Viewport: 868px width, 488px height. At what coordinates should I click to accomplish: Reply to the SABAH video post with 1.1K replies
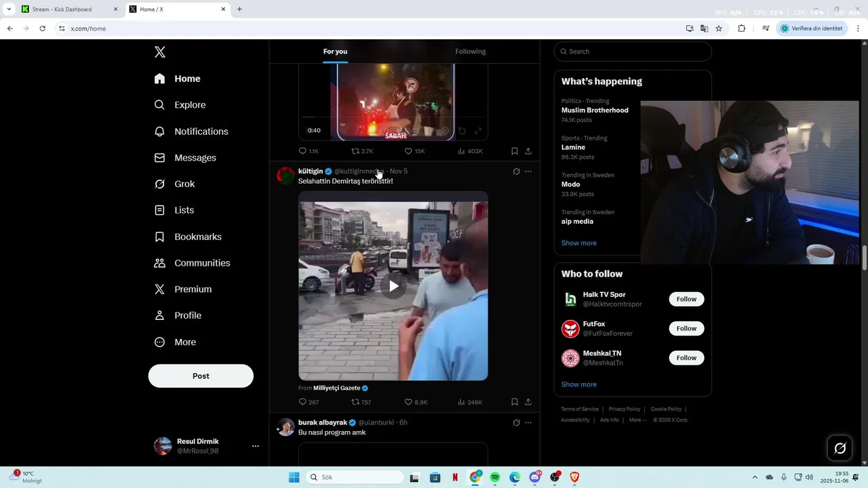(309, 151)
